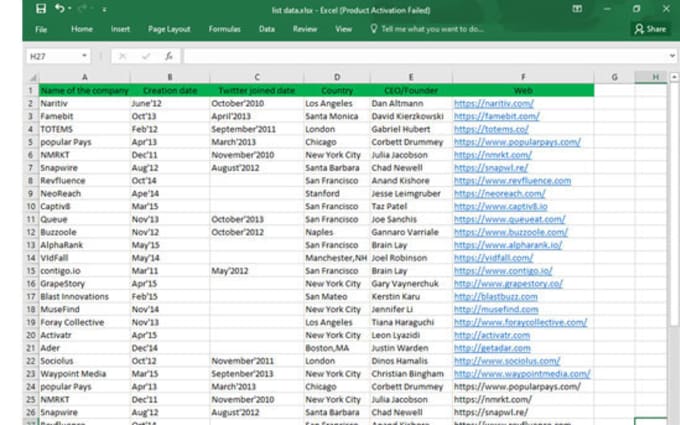
Task: Select the cell 'Manchester,NH'
Action: [337, 258]
